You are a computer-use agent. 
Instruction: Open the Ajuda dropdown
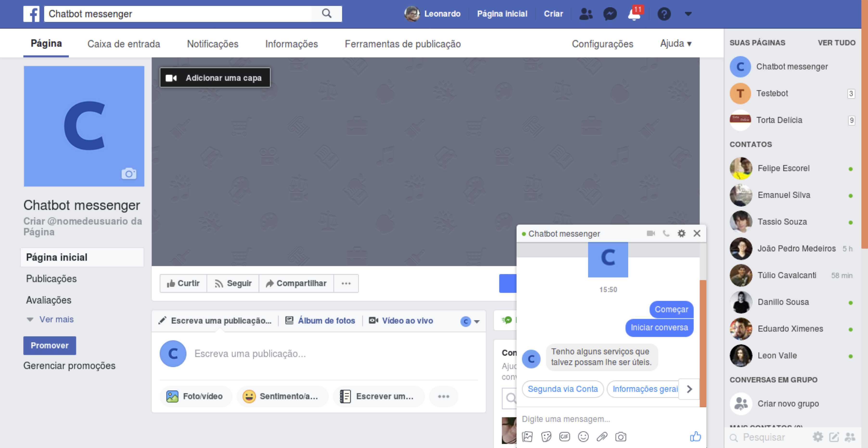675,44
